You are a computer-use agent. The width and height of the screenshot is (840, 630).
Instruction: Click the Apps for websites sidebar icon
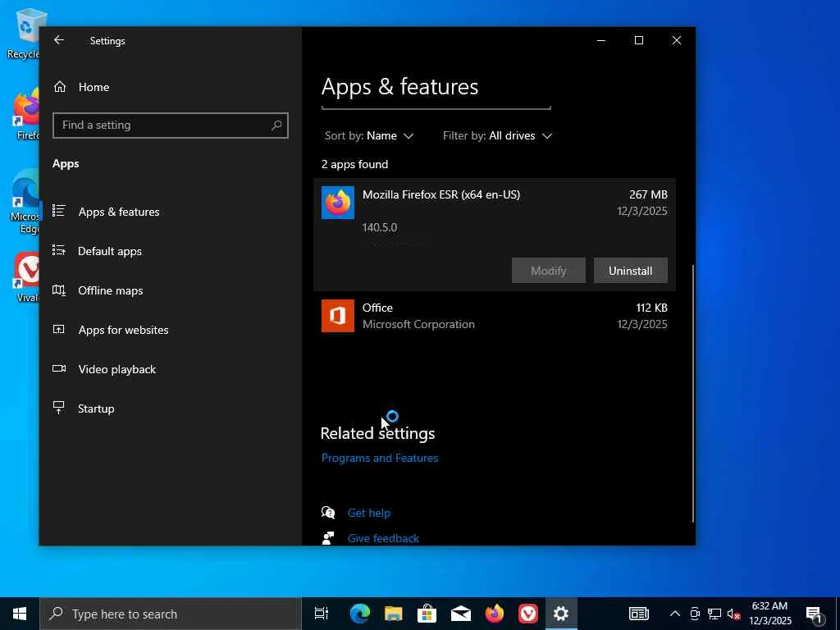(x=59, y=329)
